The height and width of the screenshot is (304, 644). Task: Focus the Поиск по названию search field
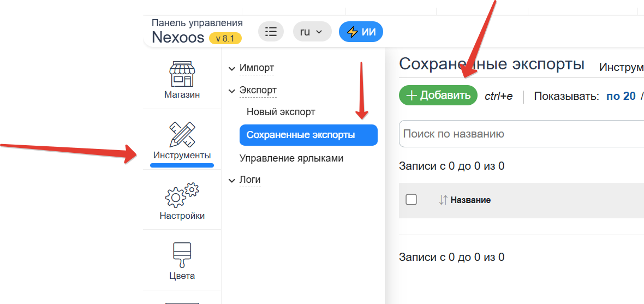point(518,134)
